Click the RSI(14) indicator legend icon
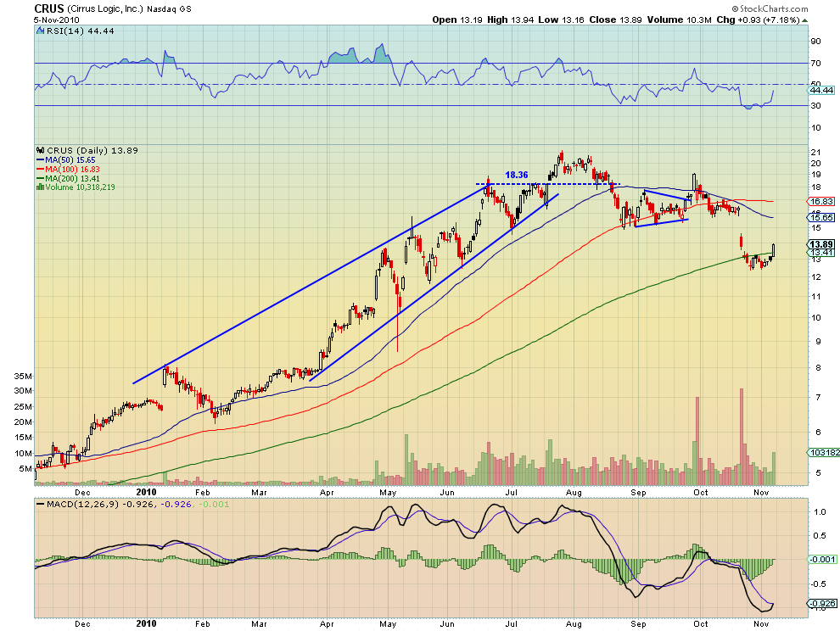The image size is (840, 631). 40,31
